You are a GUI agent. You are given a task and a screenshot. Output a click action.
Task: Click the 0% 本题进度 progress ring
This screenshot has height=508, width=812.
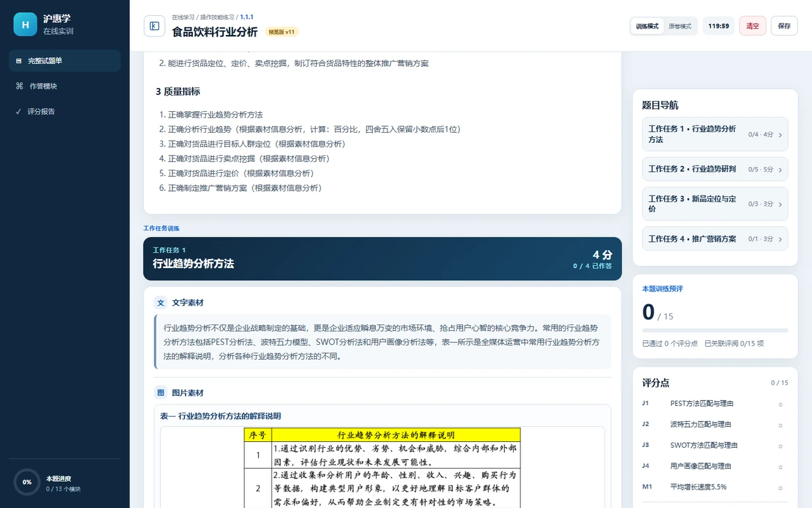[27, 482]
